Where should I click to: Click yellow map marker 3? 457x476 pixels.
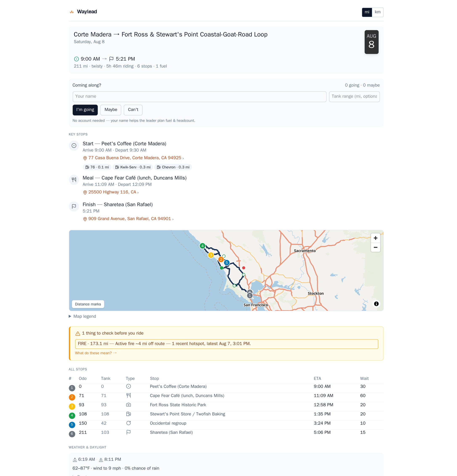coord(211,255)
